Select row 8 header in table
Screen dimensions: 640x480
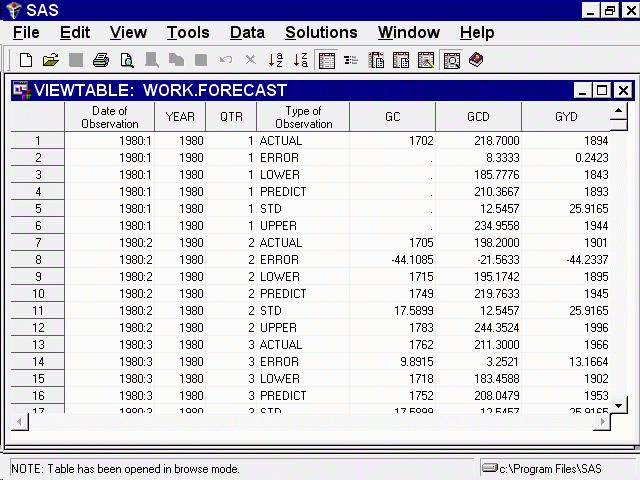[x=38, y=260]
